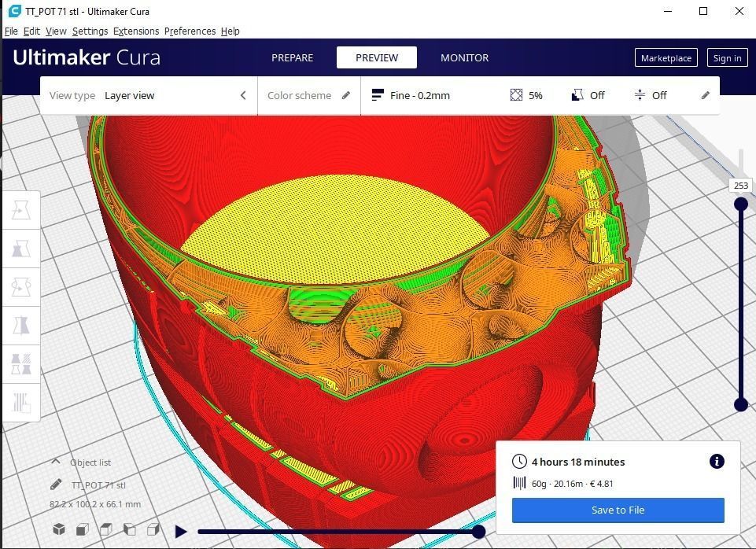Viewport: 756px width, 549px height.
Task: Click the adhesion Off icon
Action: [640, 95]
